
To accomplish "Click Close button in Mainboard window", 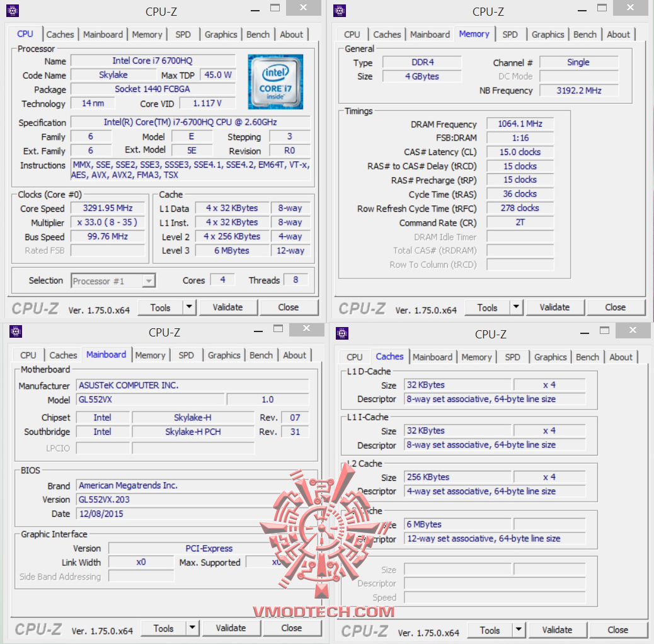I will 292,628.
